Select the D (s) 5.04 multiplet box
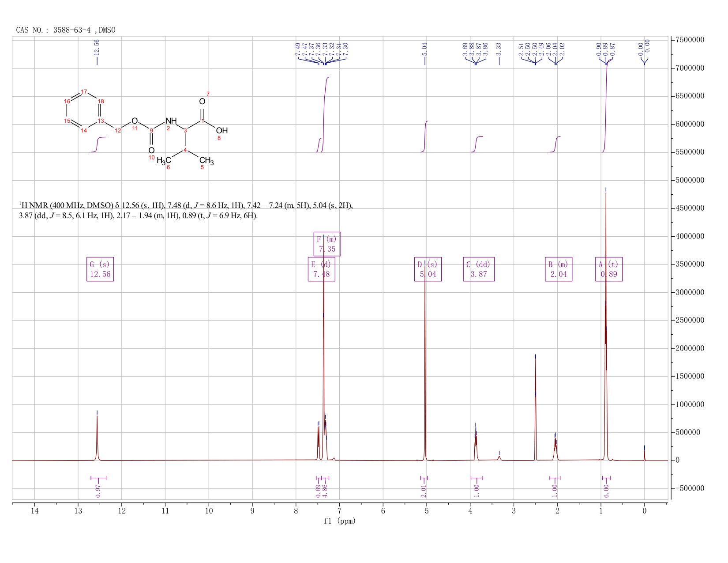 [x=428, y=269]
